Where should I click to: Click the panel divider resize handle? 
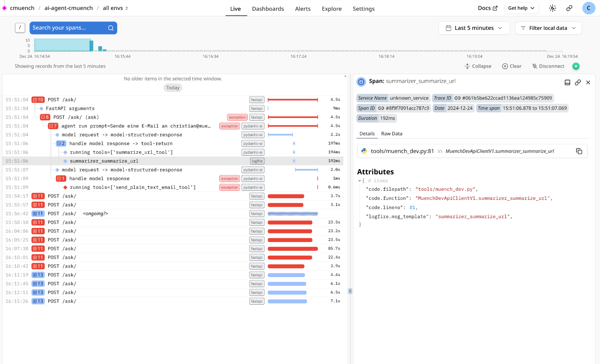point(350,291)
